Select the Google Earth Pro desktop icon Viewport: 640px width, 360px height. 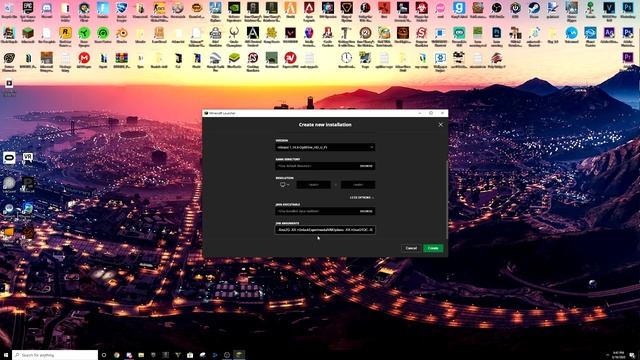215,61
